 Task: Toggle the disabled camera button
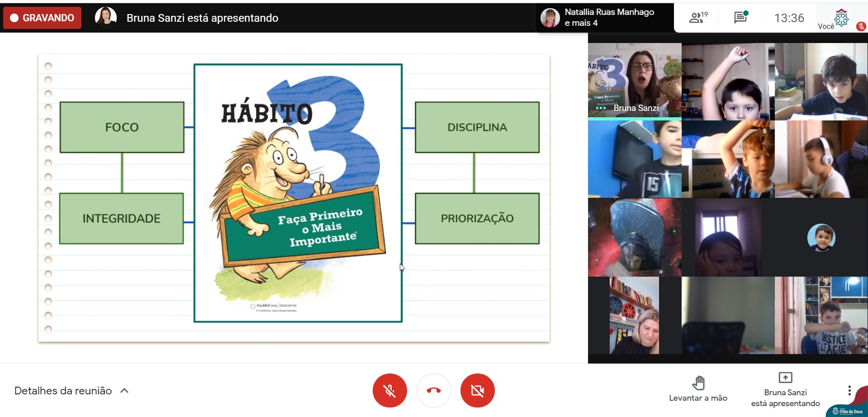pyautogui.click(x=477, y=390)
